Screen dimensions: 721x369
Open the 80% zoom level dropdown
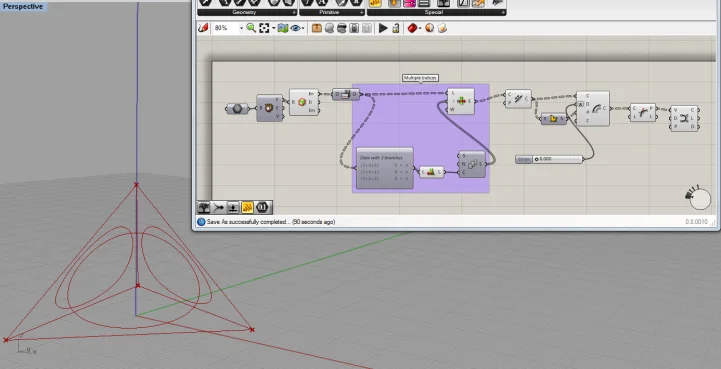pos(228,29)
